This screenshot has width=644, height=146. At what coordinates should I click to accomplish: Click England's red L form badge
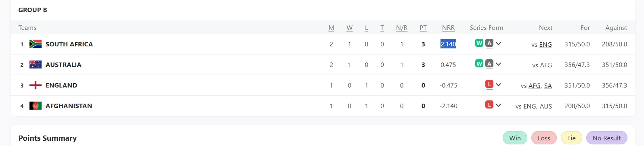pos(489,84)
